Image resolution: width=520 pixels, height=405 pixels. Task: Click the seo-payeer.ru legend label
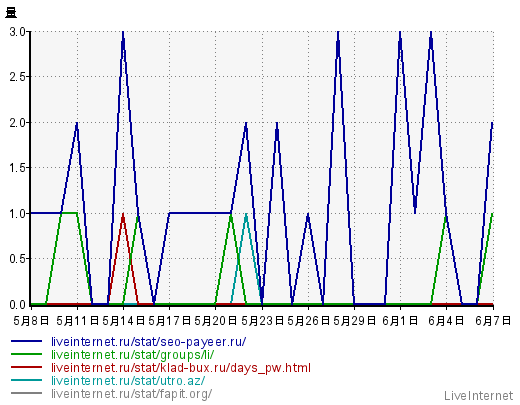[x=149, y=342]
